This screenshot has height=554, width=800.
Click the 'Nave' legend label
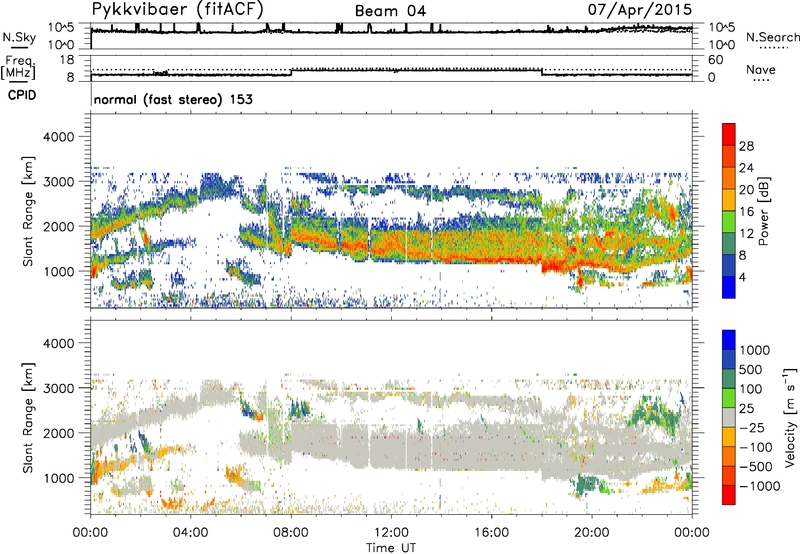761,69
